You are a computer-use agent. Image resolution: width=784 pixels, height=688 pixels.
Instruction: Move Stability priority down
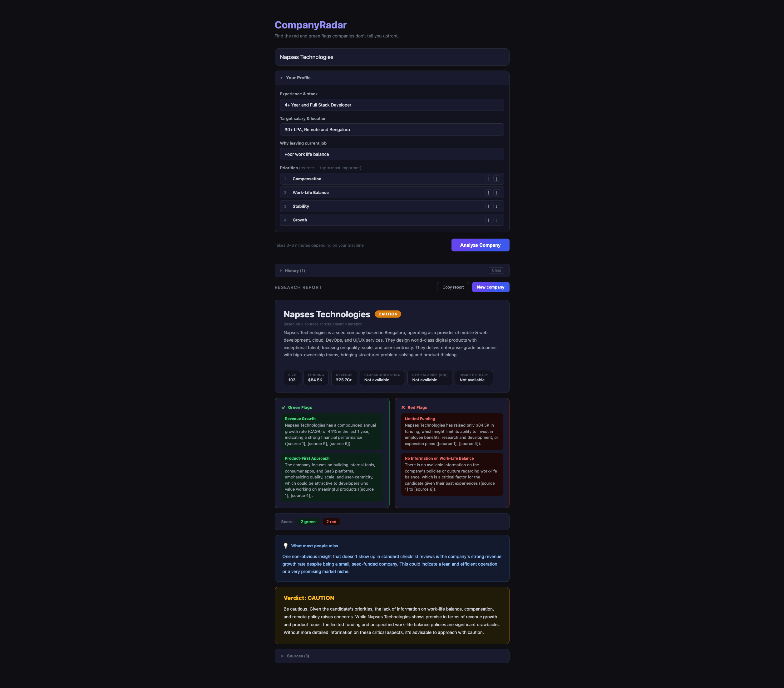496,206
